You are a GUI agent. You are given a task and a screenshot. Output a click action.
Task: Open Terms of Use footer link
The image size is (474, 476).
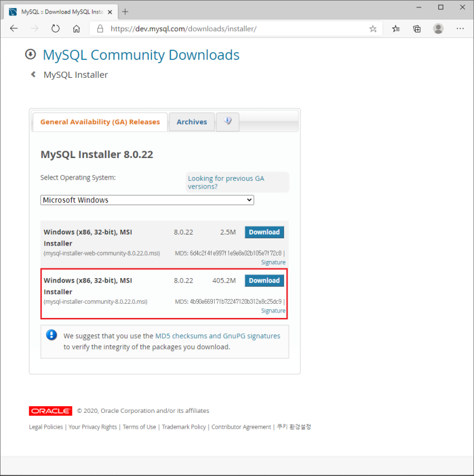(x=139, y=427)
